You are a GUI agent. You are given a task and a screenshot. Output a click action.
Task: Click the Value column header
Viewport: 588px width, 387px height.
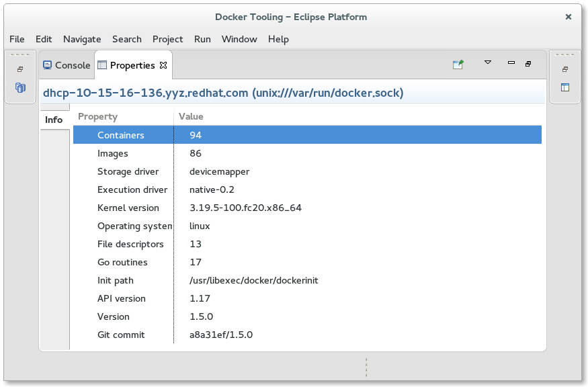pos(358,117)
